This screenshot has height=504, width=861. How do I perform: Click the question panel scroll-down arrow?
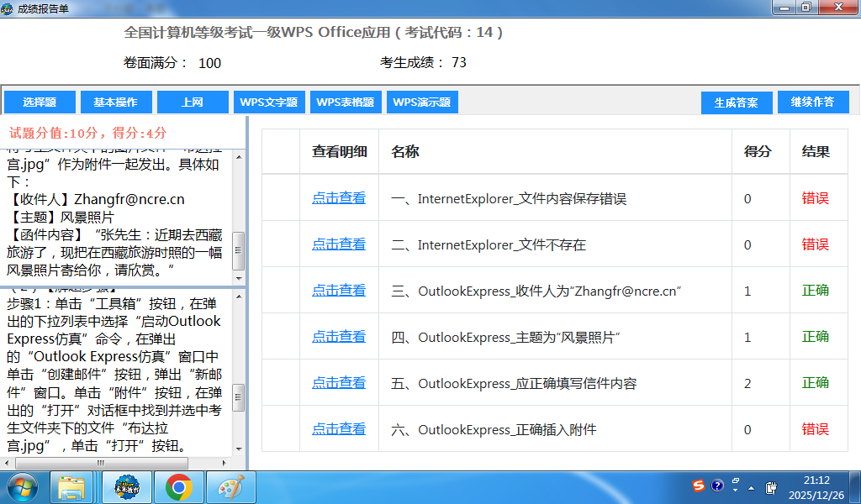click(239, 278)
